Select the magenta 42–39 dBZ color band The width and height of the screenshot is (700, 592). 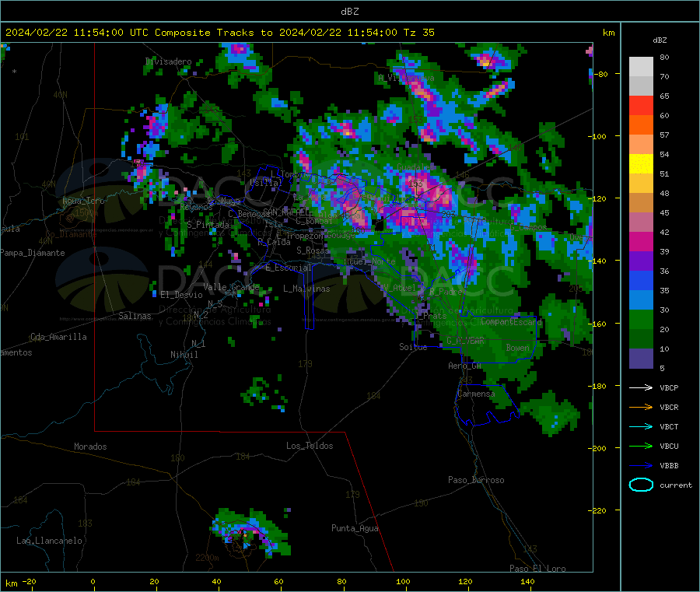(641, 241)
